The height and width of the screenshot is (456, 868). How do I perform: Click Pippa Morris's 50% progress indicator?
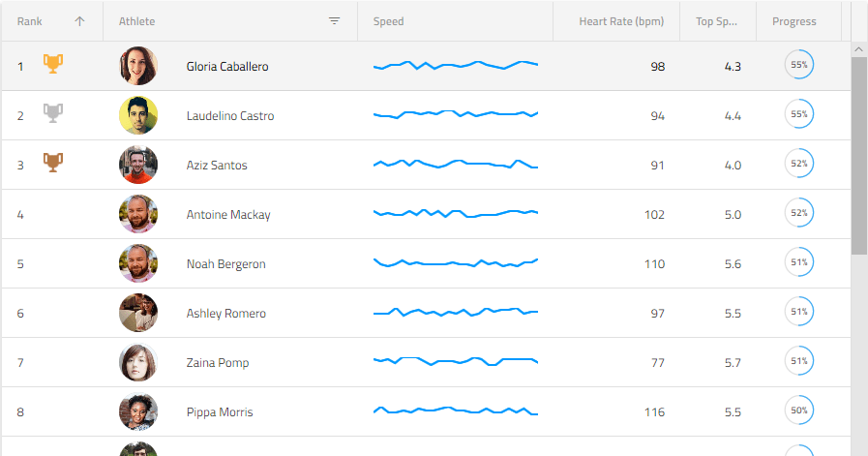pyautogui.click(x=798, y=411)
